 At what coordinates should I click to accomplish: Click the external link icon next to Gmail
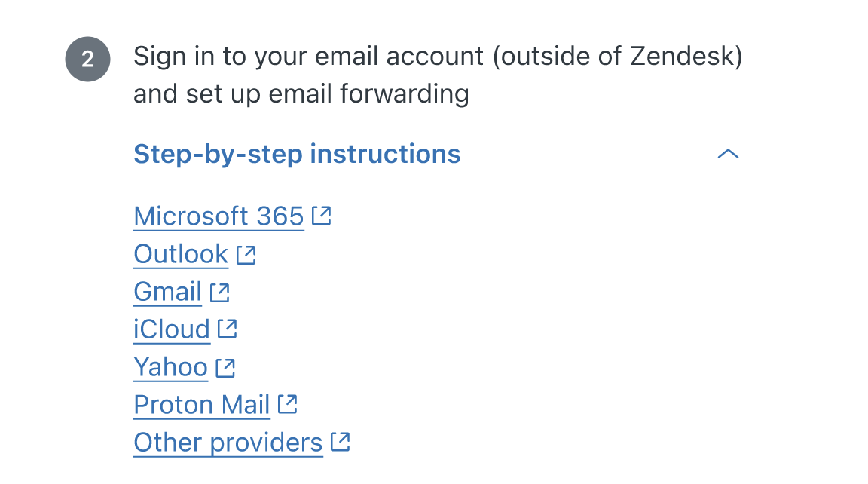tap(220, 293)
